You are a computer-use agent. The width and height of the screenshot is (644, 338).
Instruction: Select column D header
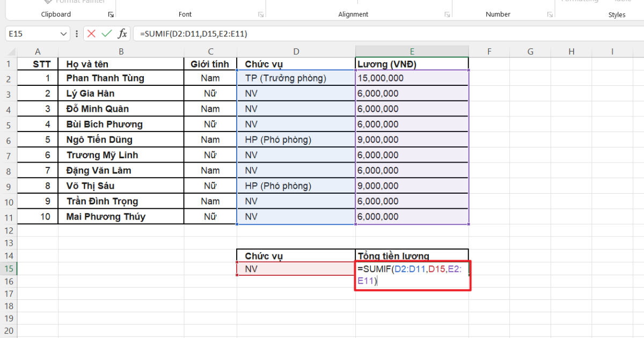click(x=296, y=52)
